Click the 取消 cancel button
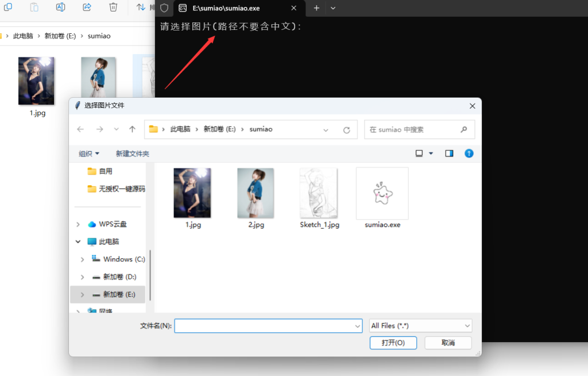The image size is (588, 376). pos(448,343)
